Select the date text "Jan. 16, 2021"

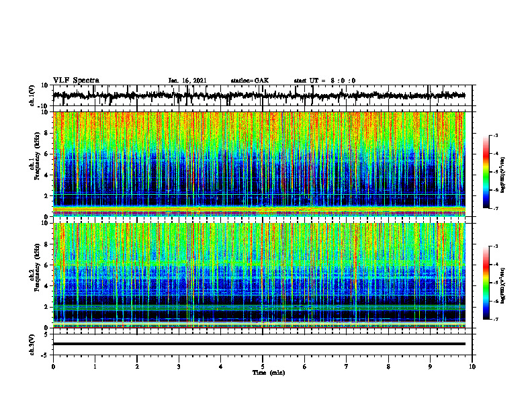coord(187,81)
